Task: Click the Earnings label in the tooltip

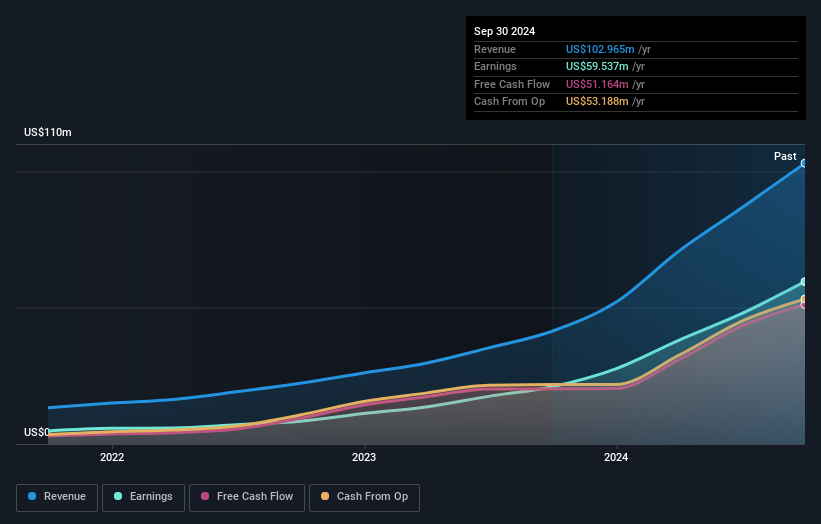Action: point(495,66)
